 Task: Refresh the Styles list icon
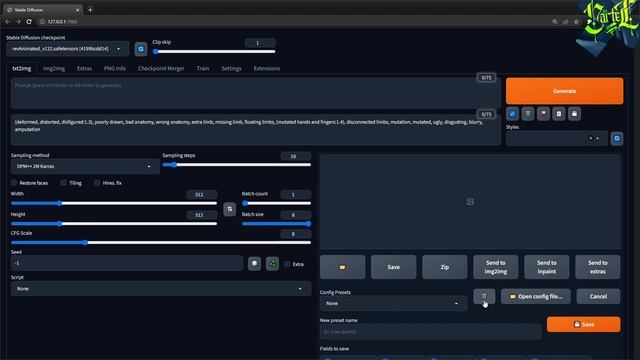[617, 138]
